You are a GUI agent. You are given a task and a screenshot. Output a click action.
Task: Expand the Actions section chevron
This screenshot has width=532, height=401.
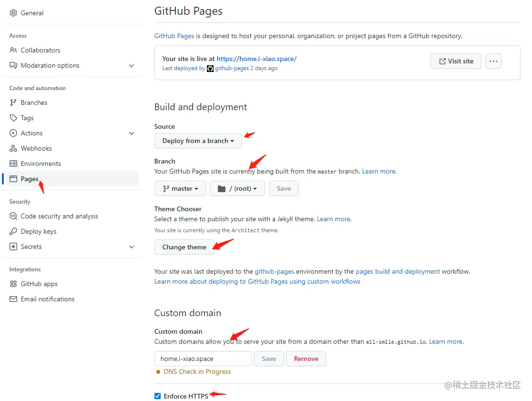(132, 133)
